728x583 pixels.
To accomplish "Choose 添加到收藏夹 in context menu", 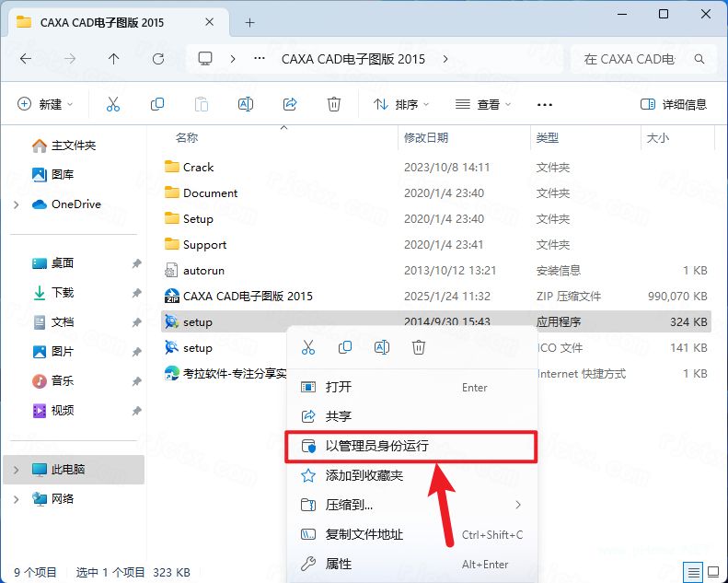I will (x=411, y=475).
